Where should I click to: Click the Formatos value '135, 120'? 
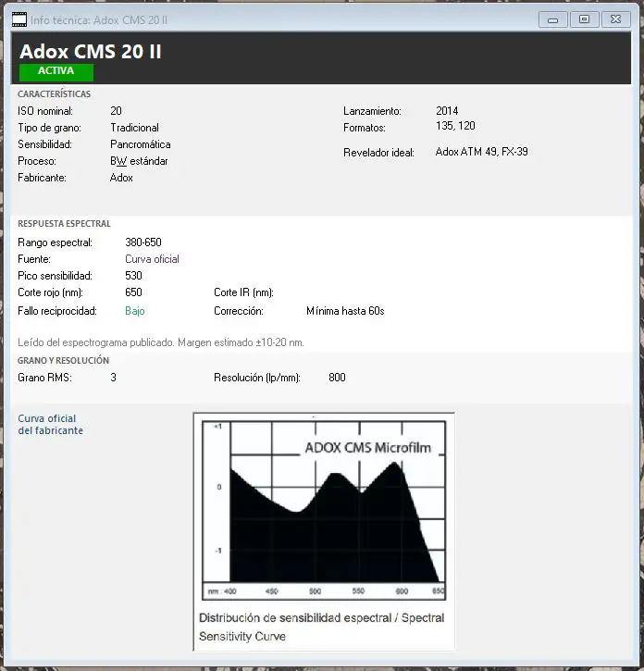click(455, 126)
